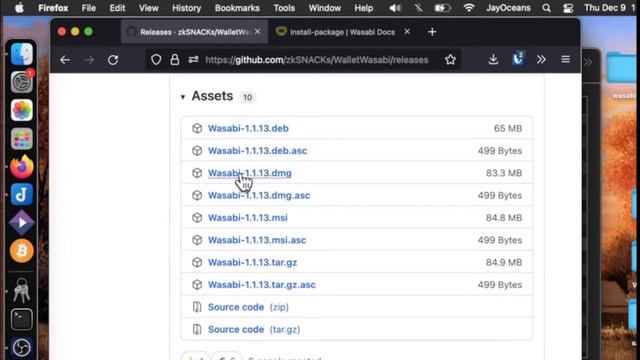The height and width of the screenshot is (360, 640).
Task: Download Source code zip
Action: point(248,307)
